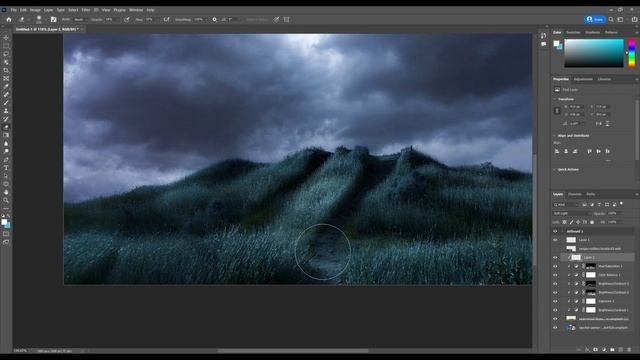This screenshot has height=360, width=640.
Task: Open smoothing options gear icon
Action: 214,19
